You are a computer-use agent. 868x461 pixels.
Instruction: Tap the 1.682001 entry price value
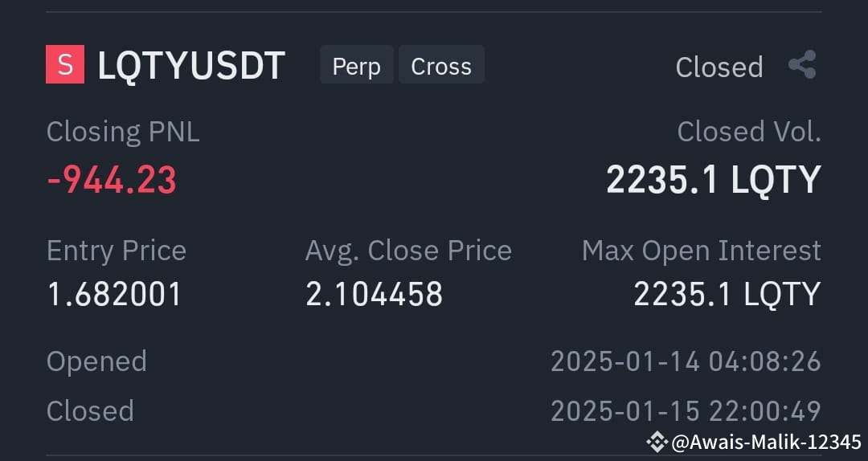pos(115,294)
